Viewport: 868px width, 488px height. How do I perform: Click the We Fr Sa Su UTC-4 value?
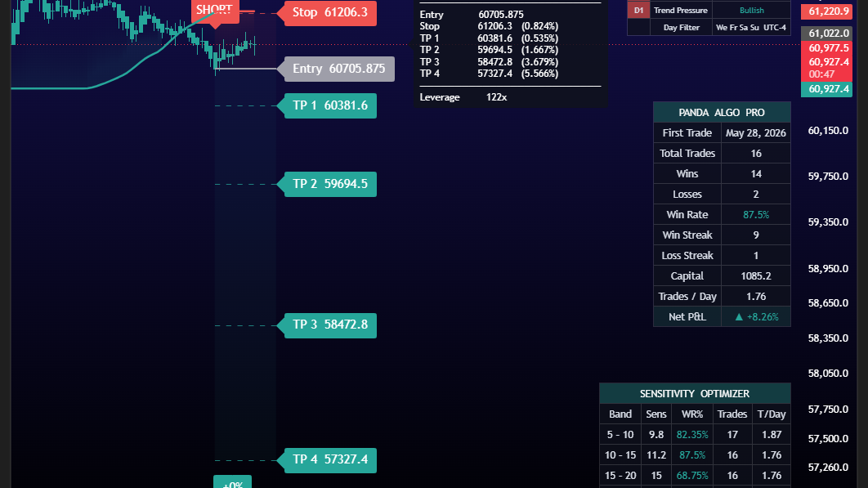(x=751, y=27)
